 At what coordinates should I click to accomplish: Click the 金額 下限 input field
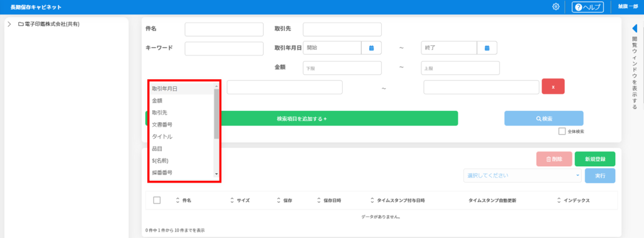coord(342,68)
